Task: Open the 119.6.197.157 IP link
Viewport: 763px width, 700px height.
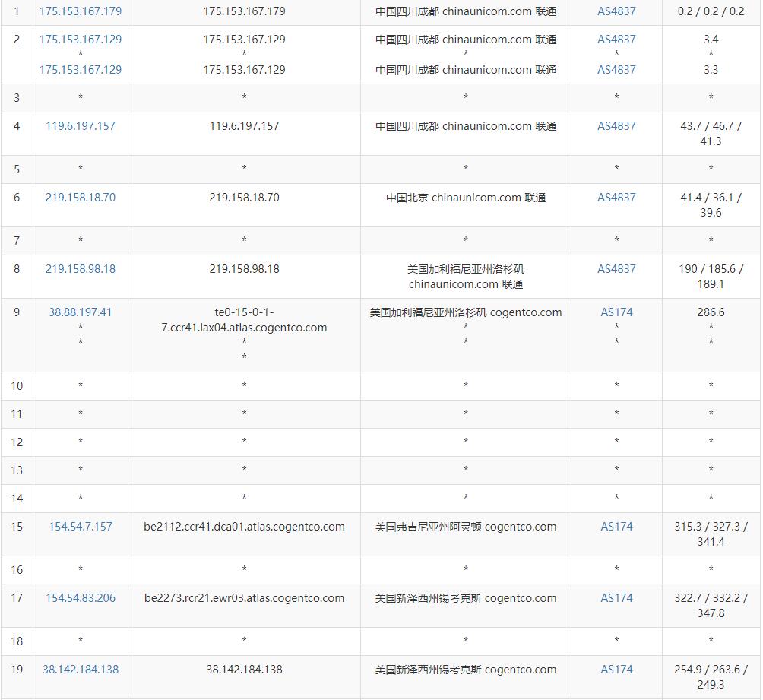Action: (x=81, y=126)
